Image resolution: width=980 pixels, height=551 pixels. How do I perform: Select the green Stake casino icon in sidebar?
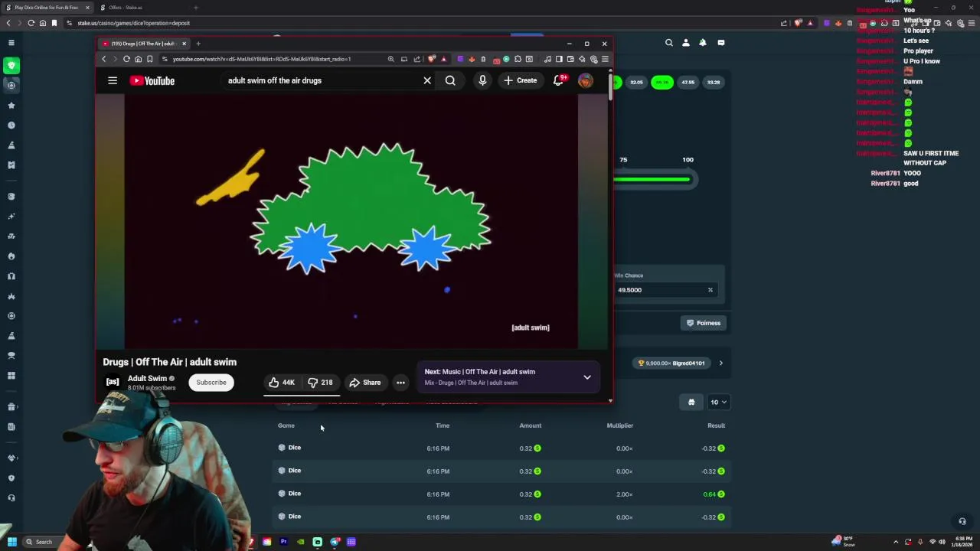[x=11, y=66]
